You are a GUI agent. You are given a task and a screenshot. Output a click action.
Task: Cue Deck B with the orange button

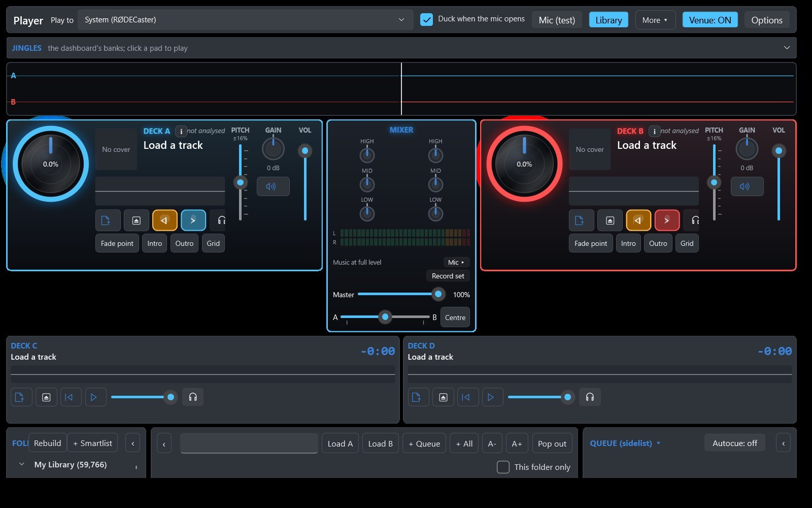click(638, 220)
